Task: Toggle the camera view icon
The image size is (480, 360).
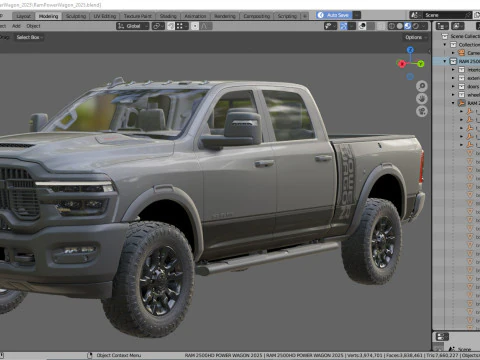Action: [422, 111]
